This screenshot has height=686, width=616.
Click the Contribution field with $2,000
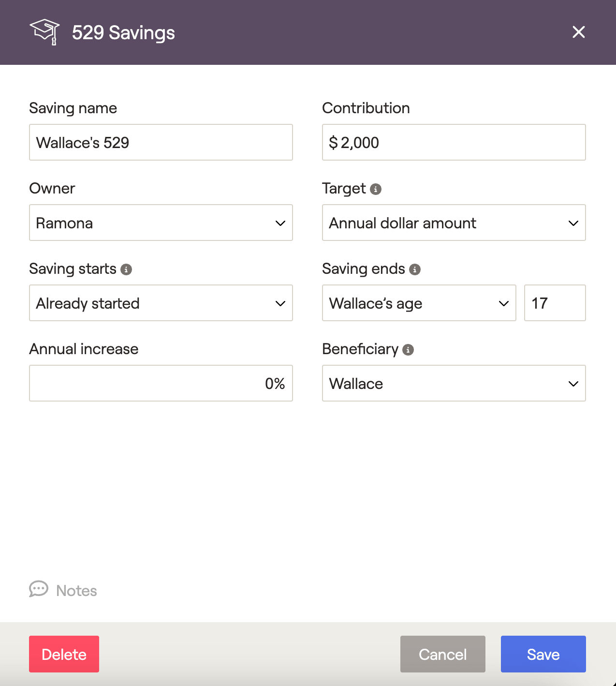[454, 142]
